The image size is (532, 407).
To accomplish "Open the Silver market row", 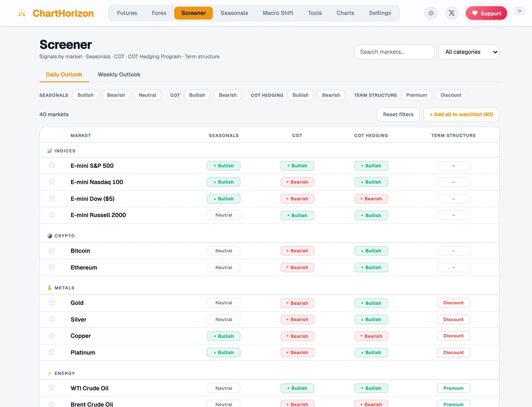I will click(269, 319).
